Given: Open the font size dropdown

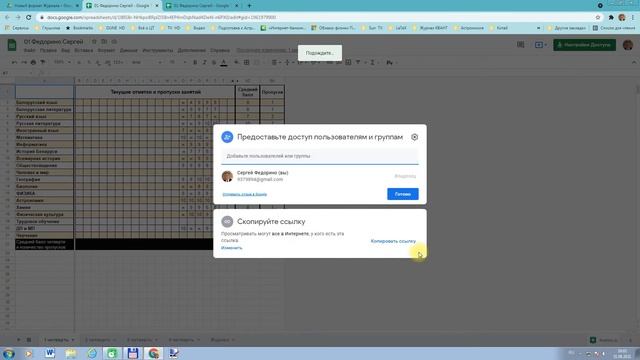Looking at the screenshot, I should point(178,62).
